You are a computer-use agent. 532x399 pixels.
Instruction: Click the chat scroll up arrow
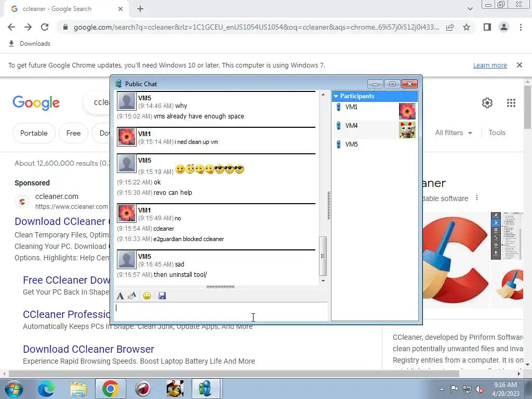(323, 95)
